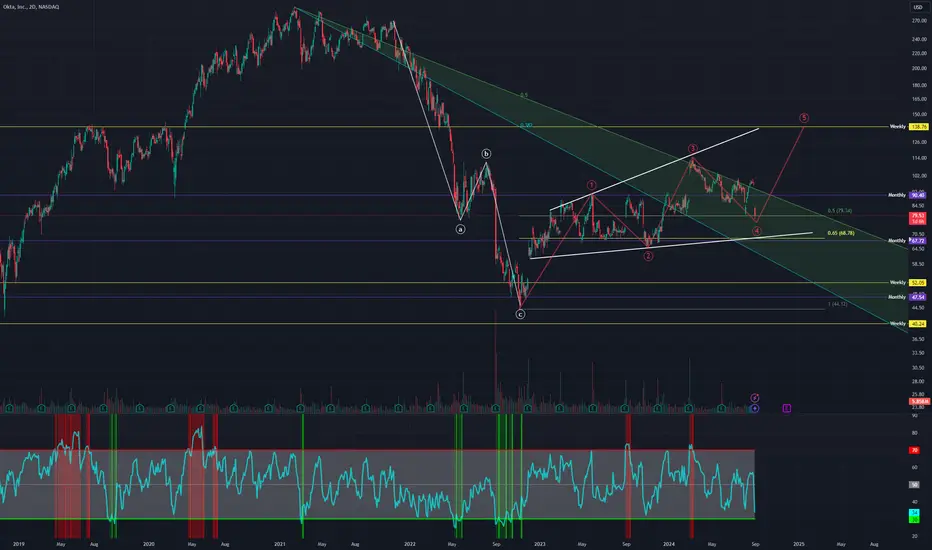
Task: Click the red volume value tag
Action: pyautogui.click(x=919, y=401)
